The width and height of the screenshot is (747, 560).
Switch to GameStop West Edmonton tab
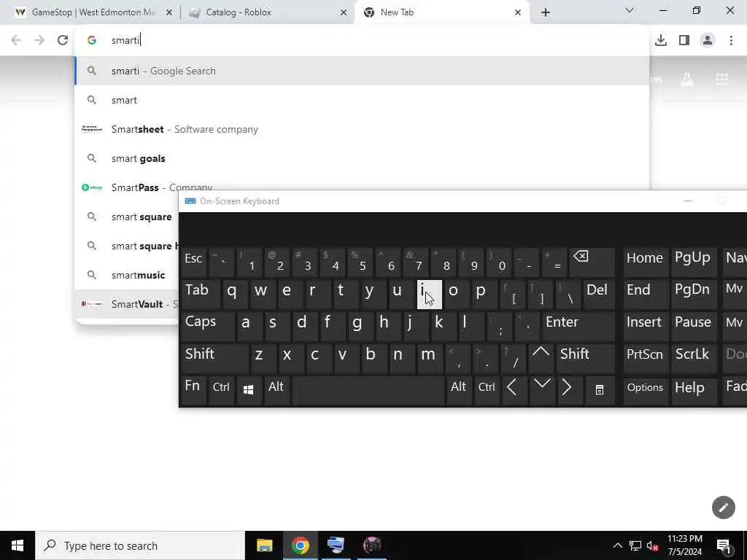click(x=93, y=12)
